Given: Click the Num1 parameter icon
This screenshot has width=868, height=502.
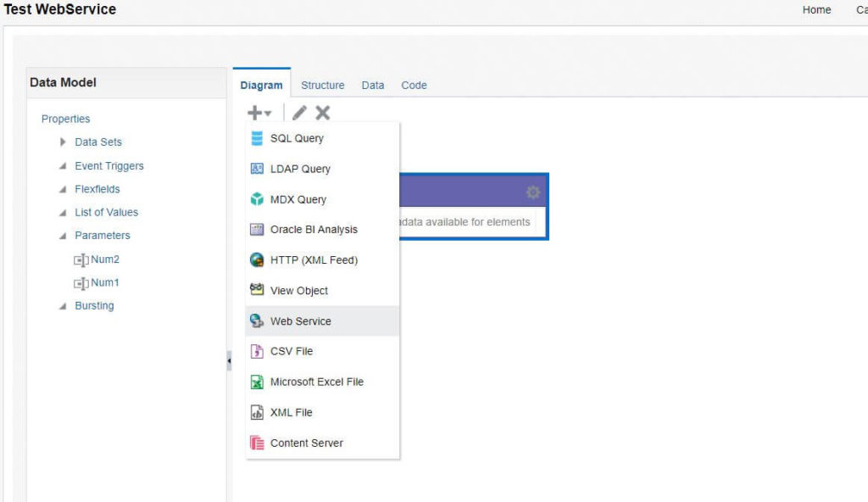Looking at the screenshot, I should 81,284.
